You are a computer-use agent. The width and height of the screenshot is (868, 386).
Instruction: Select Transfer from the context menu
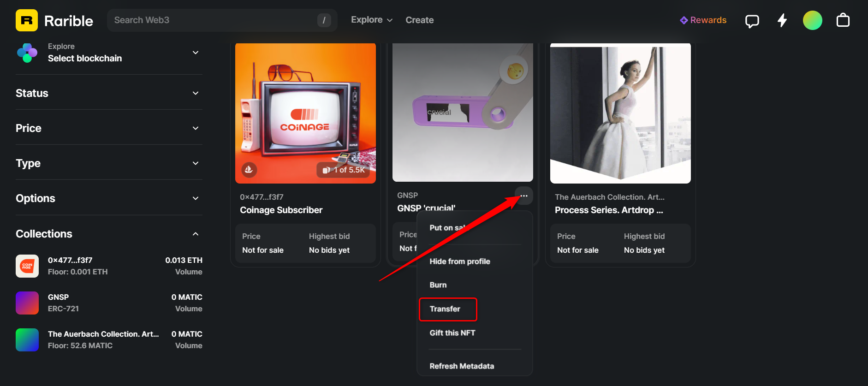[446, 309]
